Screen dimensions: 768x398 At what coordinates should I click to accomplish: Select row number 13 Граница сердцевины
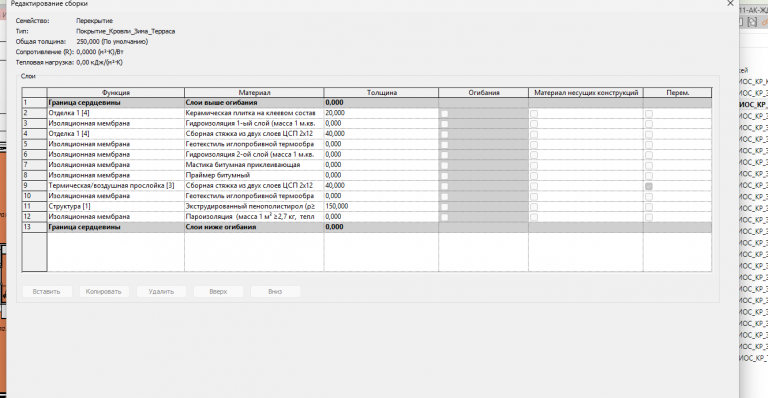point(34,227)
